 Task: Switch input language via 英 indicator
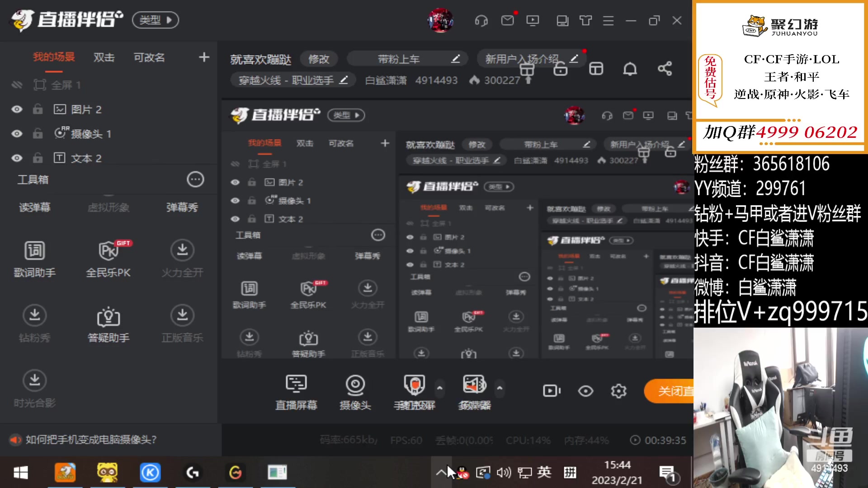coord(544,472)
